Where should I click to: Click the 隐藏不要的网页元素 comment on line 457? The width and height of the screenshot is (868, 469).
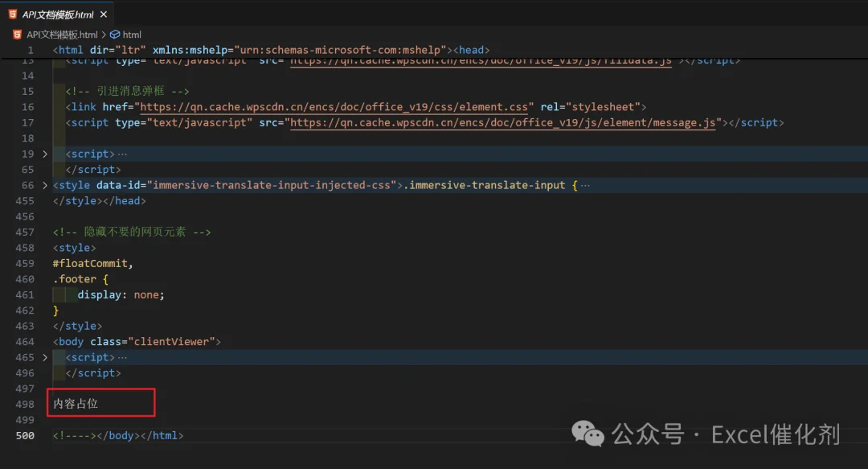pyautogui.click(x=132, y=232)
